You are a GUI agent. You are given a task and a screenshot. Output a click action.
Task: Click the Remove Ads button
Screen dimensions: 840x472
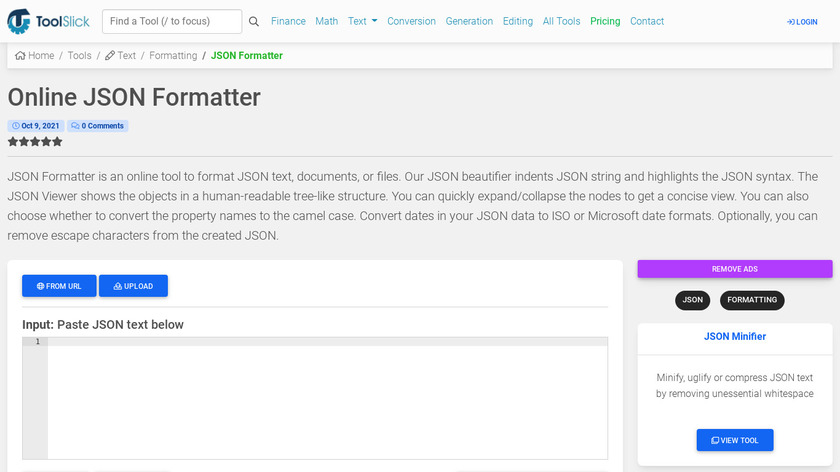click(735, 269)
